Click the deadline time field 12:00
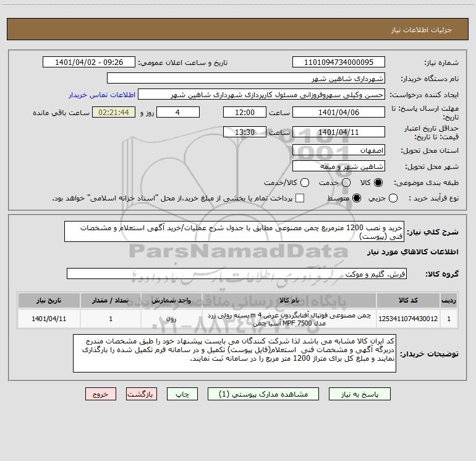476x461 pixels. (245, 112)
